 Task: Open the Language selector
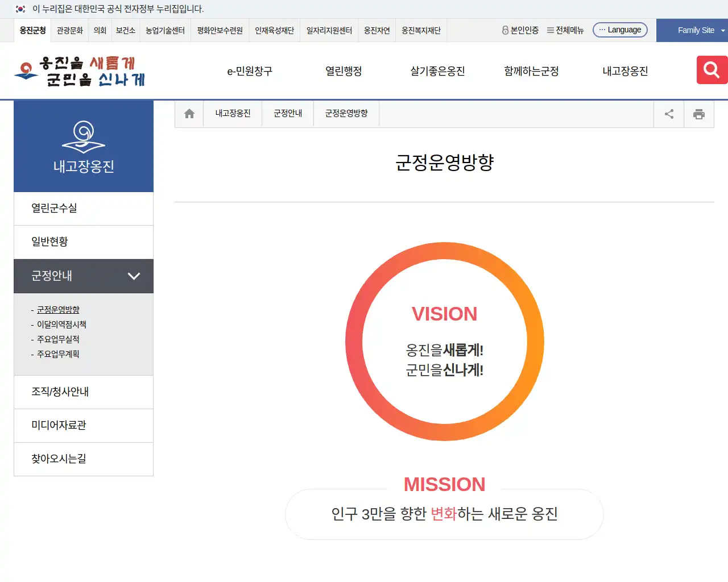pyautogui.click(x=620, y=30)
